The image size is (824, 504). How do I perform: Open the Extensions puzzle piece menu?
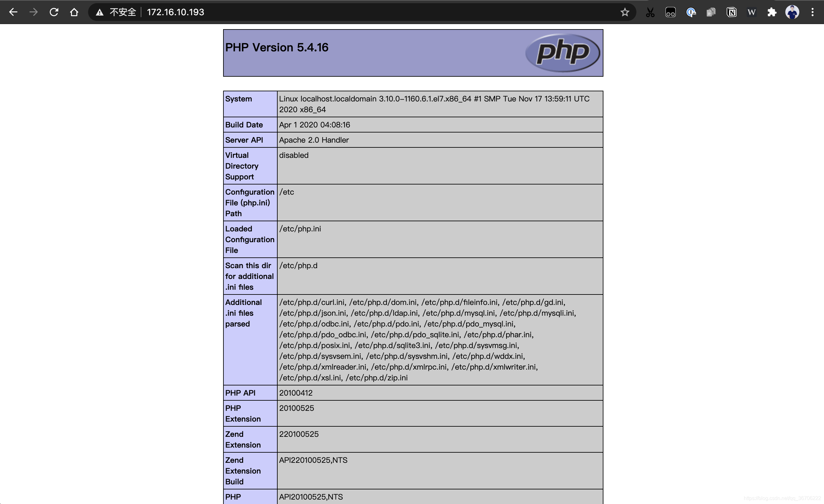point(772,12)
